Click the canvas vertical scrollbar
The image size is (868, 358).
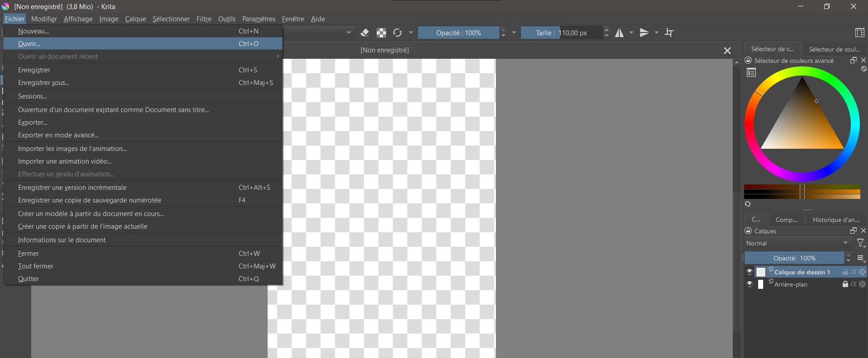tap(736, 262)
